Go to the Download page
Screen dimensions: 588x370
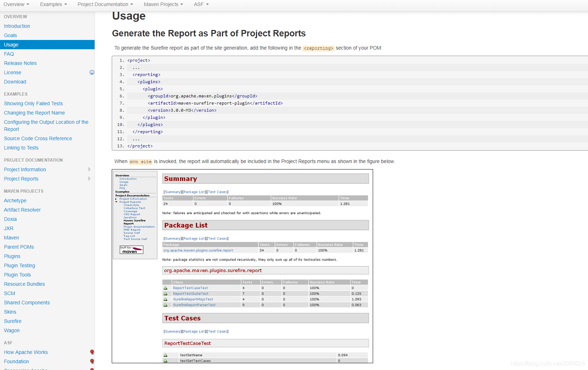[15, 82]
